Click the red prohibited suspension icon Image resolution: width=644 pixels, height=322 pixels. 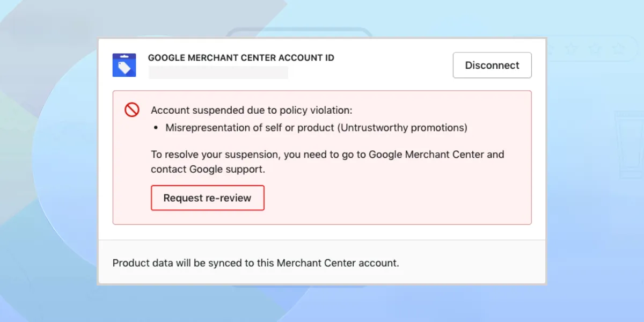point(132,110)
